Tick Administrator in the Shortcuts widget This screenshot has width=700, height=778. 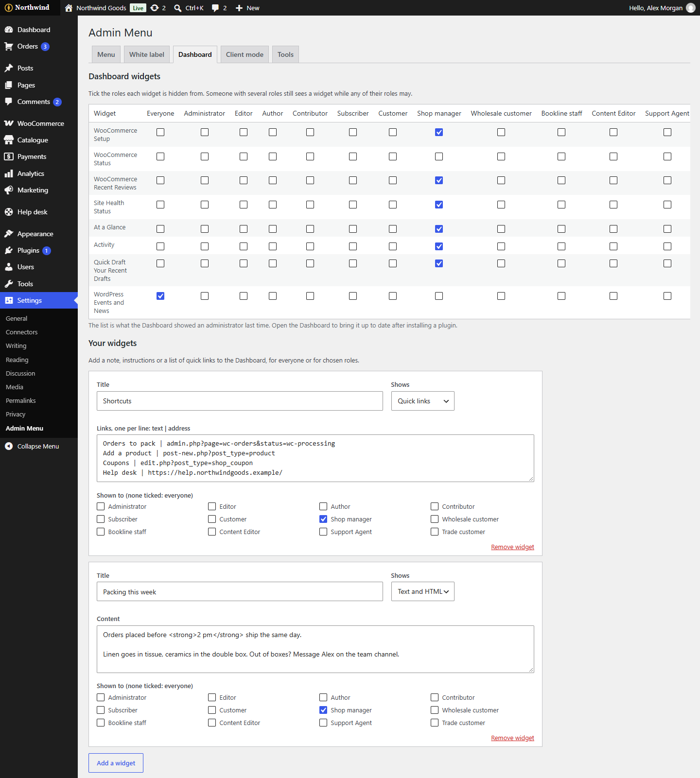point(101,506)
